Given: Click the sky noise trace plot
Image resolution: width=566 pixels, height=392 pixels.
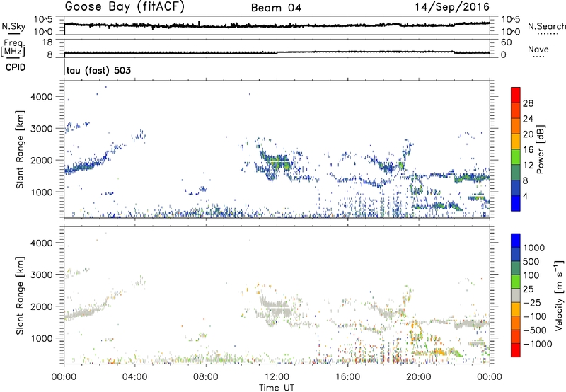Looking at the screenshot, I should coord(277,25).
